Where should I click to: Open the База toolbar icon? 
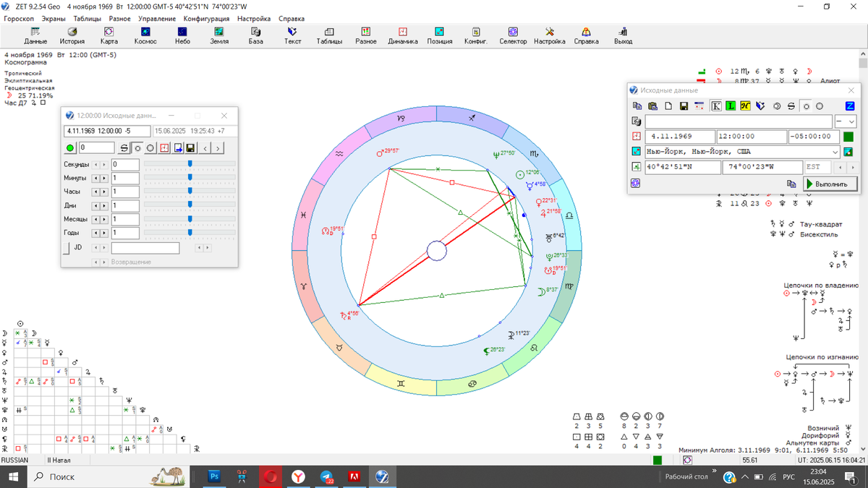tap(255, 36)
